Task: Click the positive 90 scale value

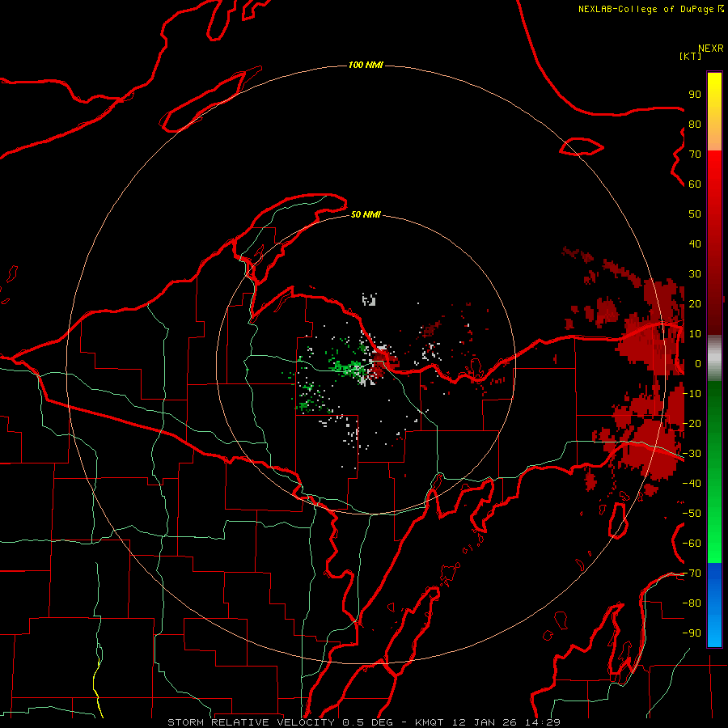Action: (695, 95)
